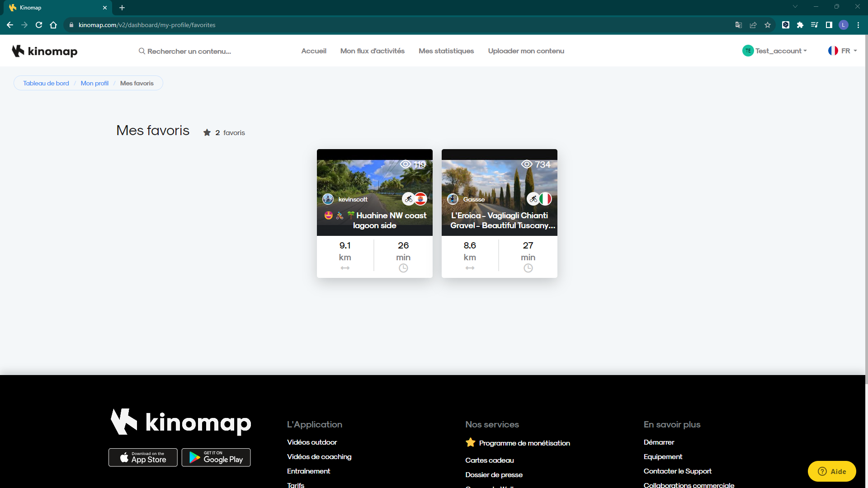
Task: Click French Polynesia flag on Huahine card
Action: coord(421,199)
